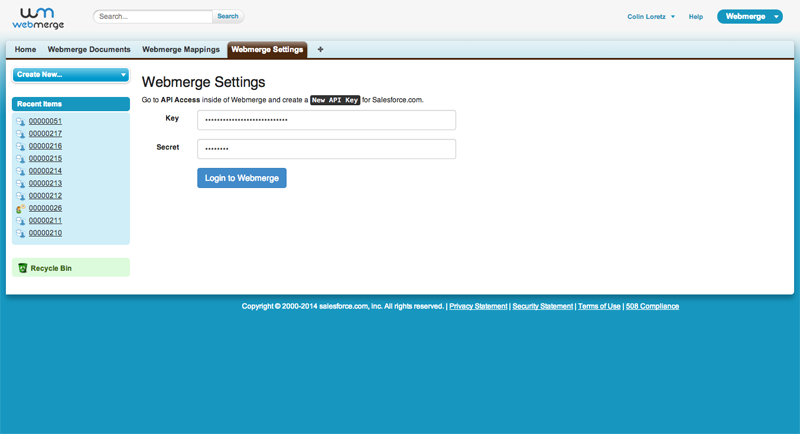The height and width of the screenshot is (434, 800).
Task: Open recent item 00000051
Action: (45, 121)
